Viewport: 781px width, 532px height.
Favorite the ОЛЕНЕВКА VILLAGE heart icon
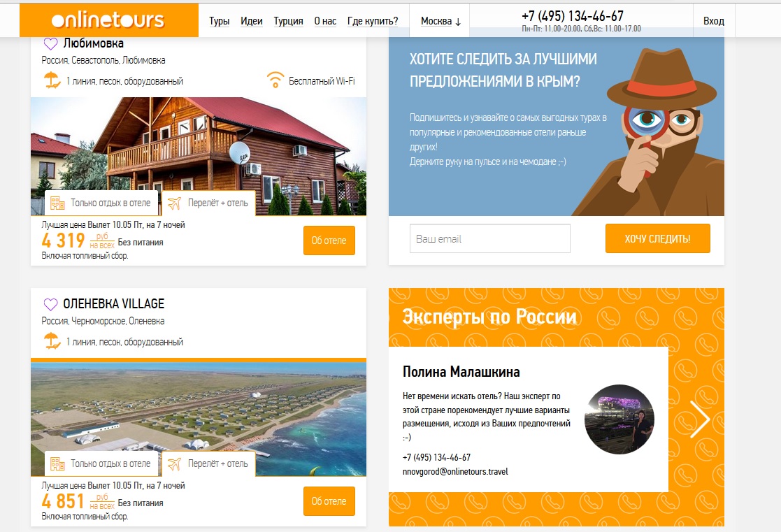tap(51, 304)
